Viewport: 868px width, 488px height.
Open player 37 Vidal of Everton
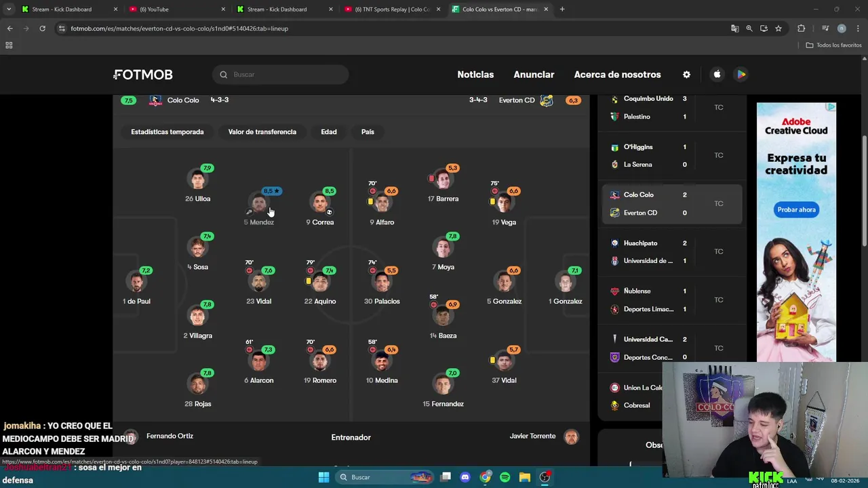[504, 365]
